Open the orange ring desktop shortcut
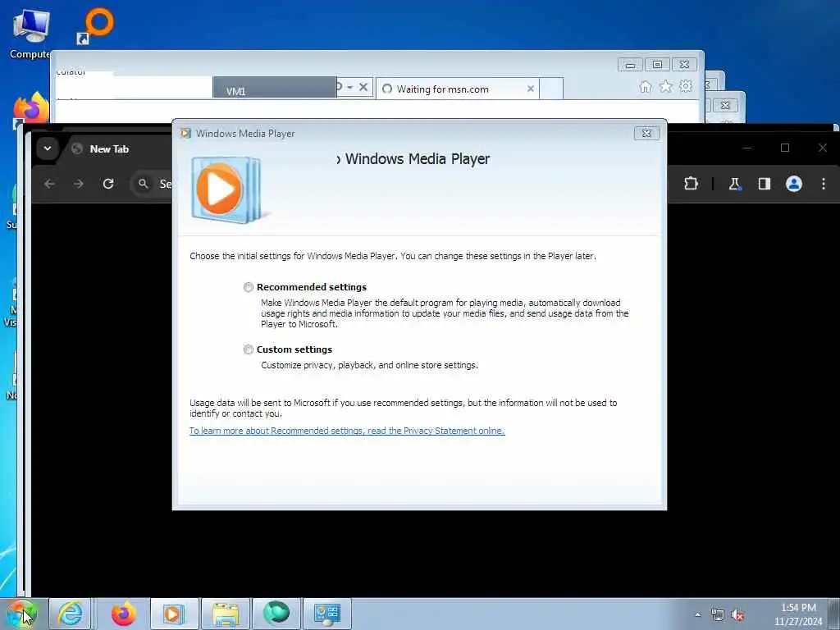The width and height of the screenshot is (840, 630). pyautogui.click(x=95, y=27)
